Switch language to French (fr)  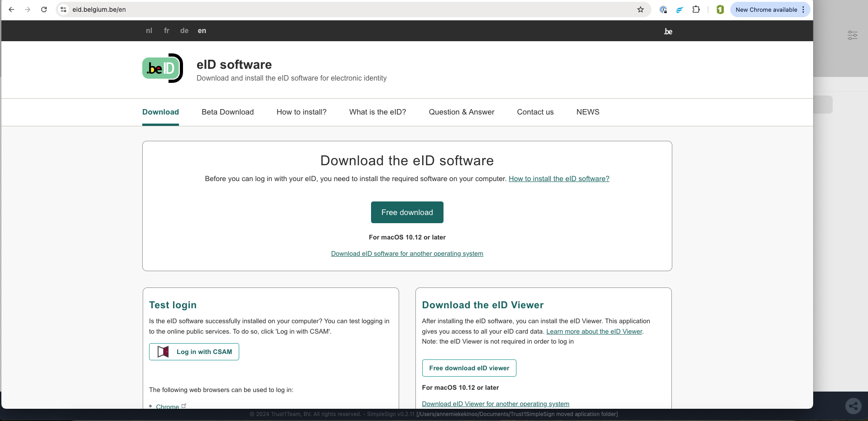[x=166, y=31]
